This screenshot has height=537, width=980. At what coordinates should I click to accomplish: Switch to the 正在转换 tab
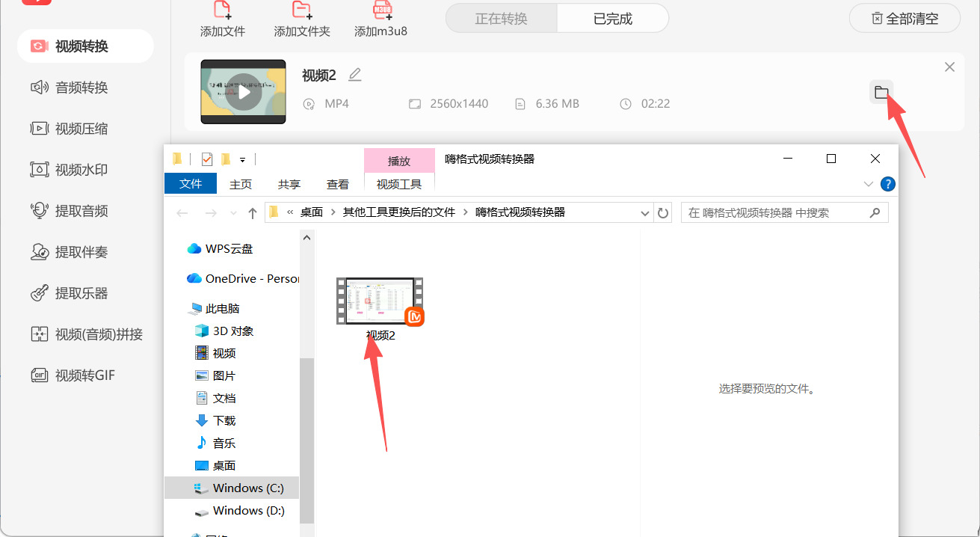click(502, 19)
